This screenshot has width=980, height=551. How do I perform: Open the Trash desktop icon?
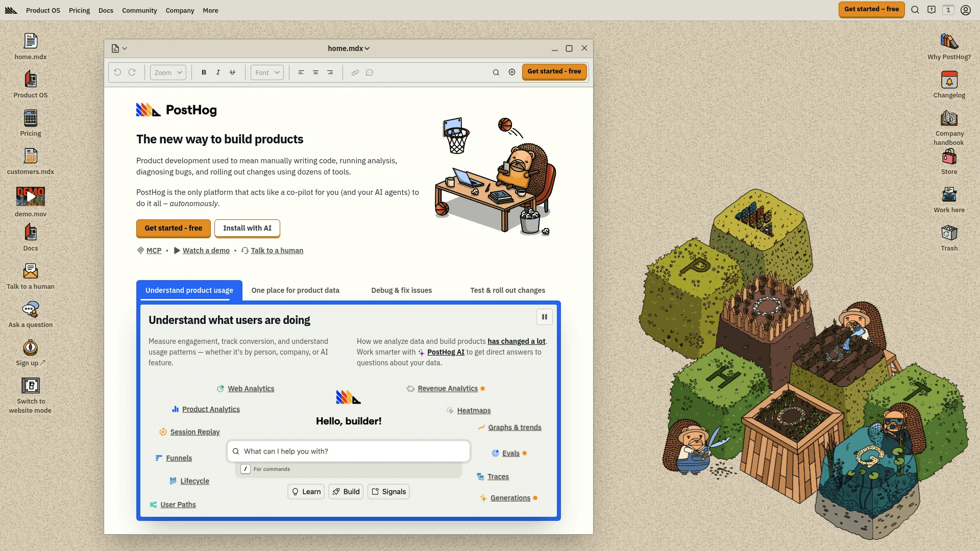point(949,234)
